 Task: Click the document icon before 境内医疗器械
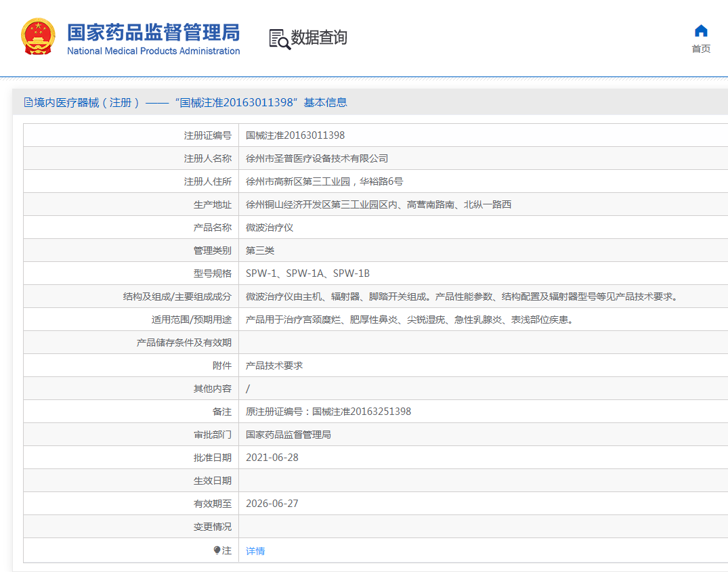click(28, 102)
